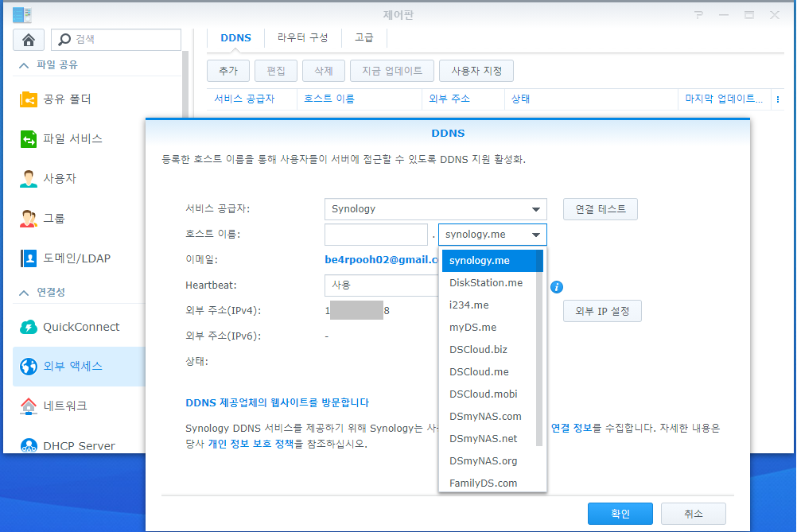The width and height of the screenshot is (797, 532).
Task: Click the search magnifier icon
Action: [64, 39]
